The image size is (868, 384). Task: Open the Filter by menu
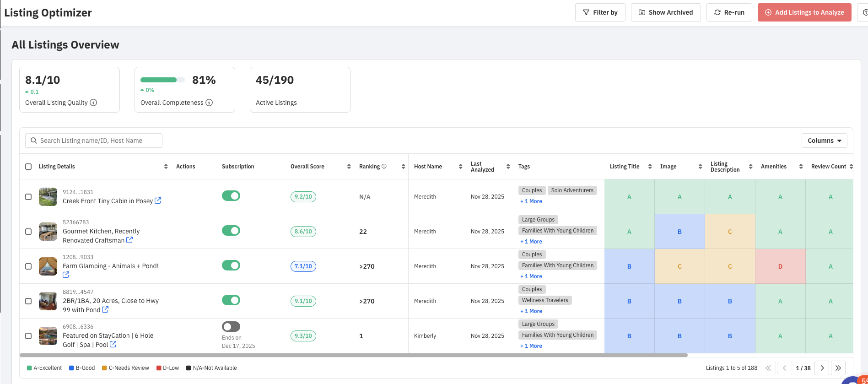click(x=600, y=12)
